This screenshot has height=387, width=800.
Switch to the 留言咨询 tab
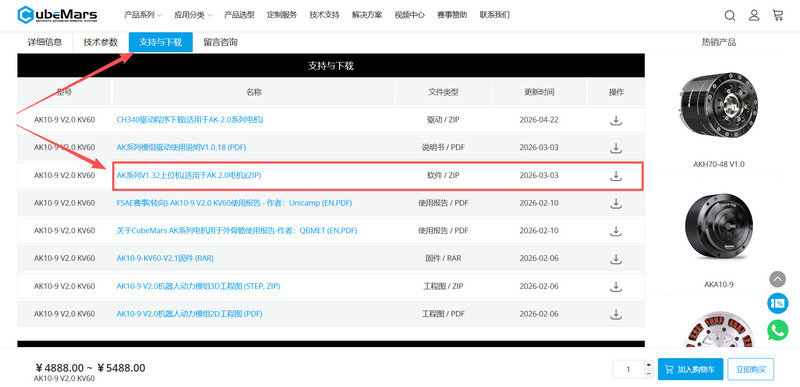220,42
